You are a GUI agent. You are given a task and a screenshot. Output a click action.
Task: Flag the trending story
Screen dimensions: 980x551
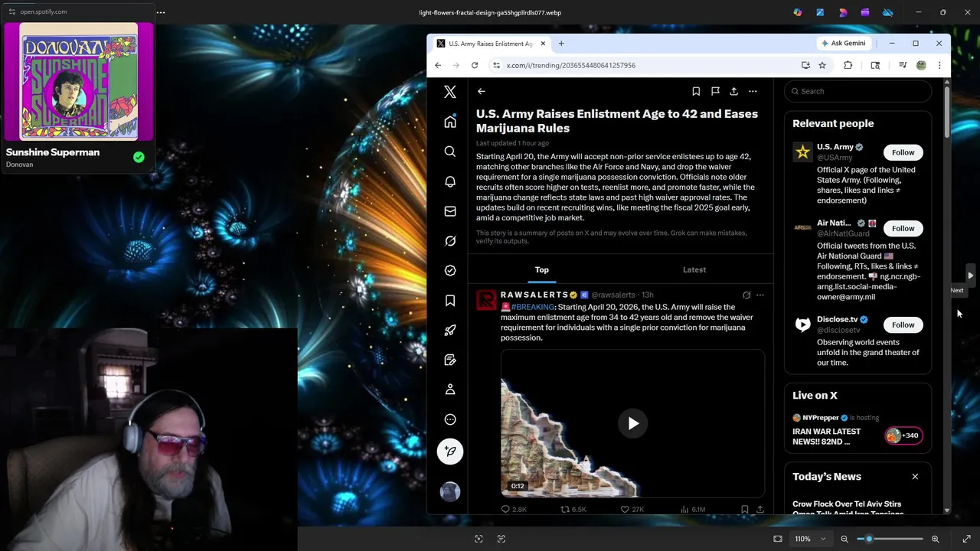715,91
